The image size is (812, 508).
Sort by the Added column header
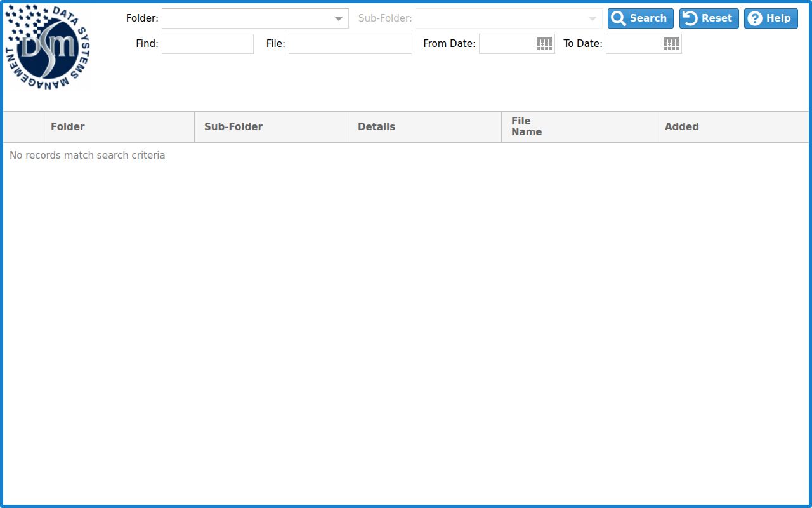tap(732, 127)
